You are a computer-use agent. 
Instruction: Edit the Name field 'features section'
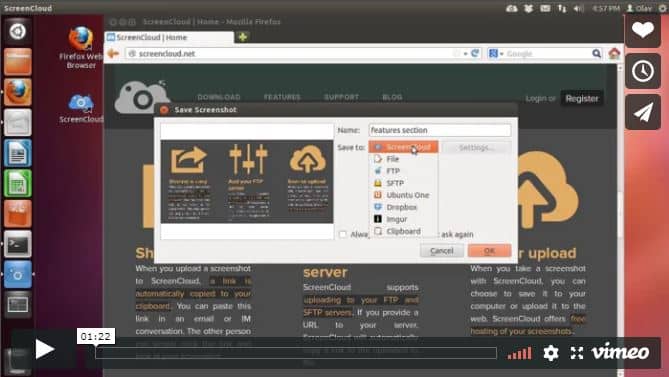(x=440, y=130)
